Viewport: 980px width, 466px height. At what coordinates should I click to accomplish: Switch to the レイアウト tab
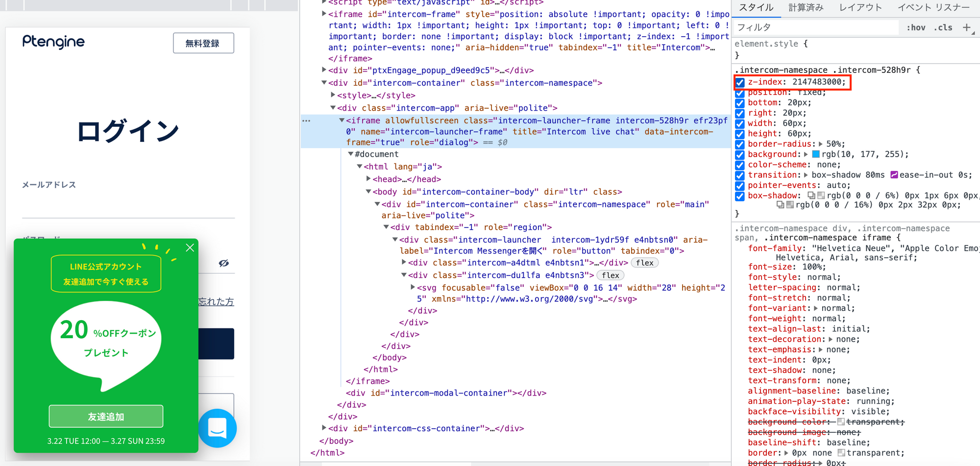click(860, 7)
